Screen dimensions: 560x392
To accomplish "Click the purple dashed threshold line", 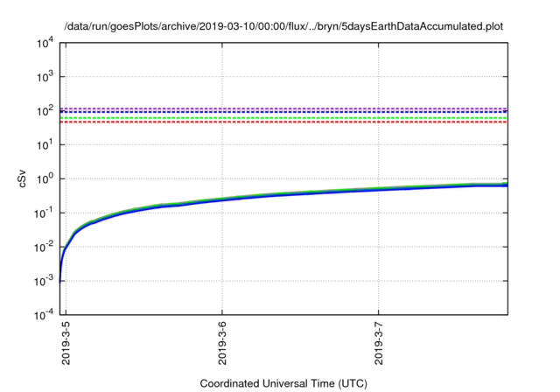I will [x=283, y=108].
